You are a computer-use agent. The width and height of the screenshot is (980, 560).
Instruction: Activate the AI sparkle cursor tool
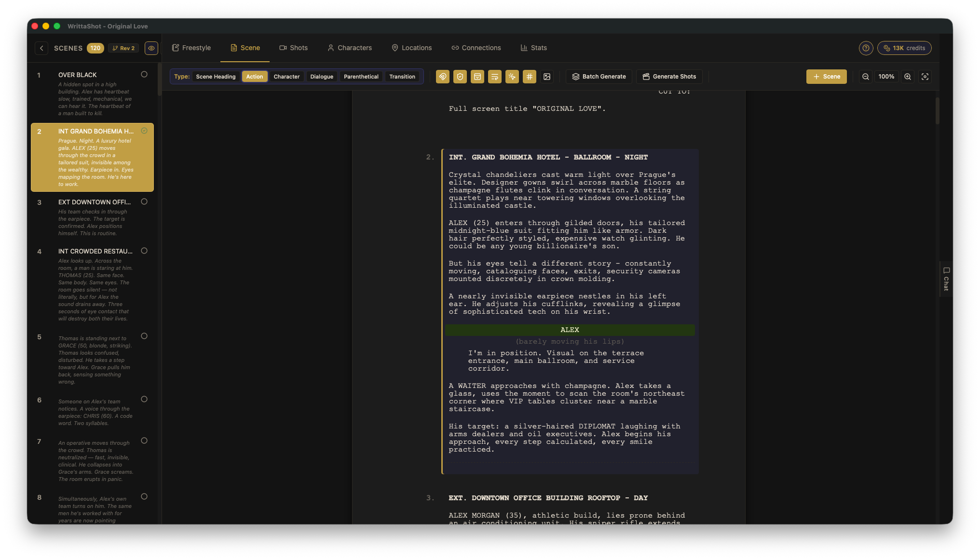tap(512, 76)
